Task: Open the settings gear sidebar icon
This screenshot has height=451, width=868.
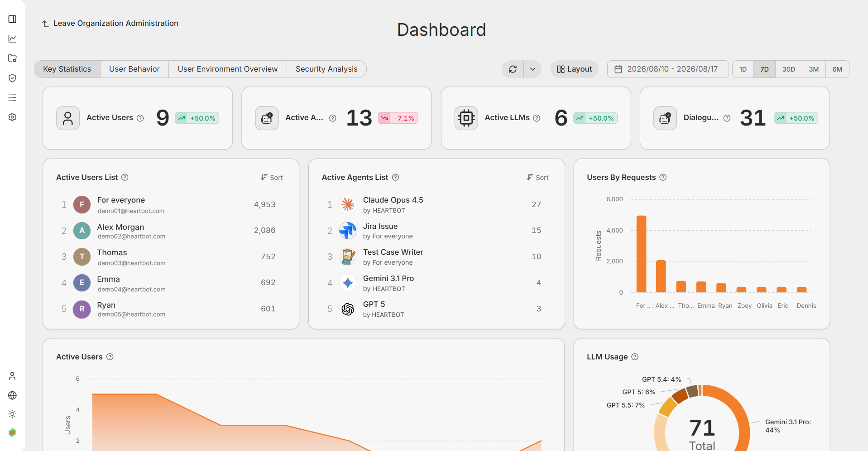Action: [12, 117]
